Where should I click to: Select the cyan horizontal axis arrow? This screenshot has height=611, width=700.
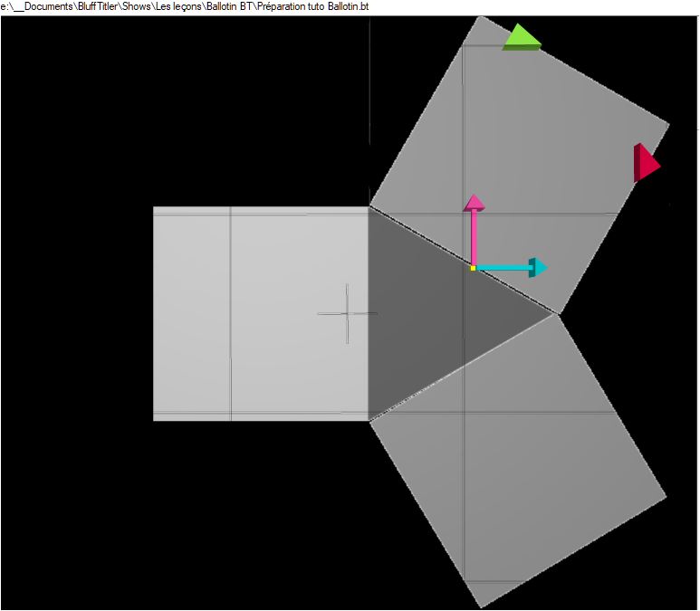pyautogui.click(x=512, y=268)
